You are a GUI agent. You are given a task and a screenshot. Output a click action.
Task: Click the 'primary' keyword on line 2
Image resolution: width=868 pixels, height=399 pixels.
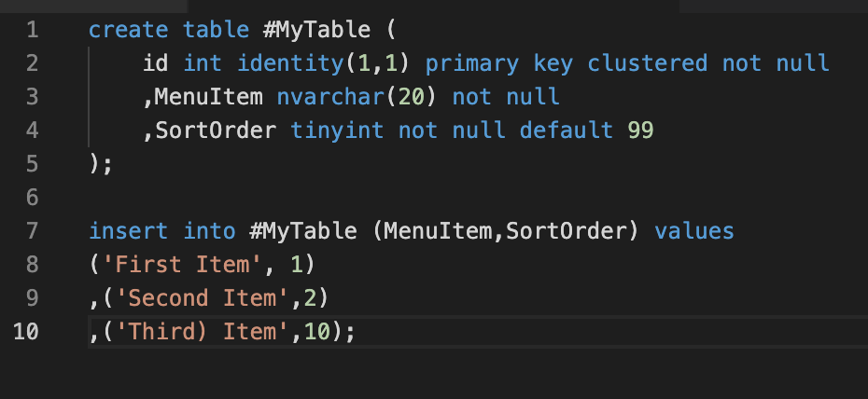coord(472,63)
